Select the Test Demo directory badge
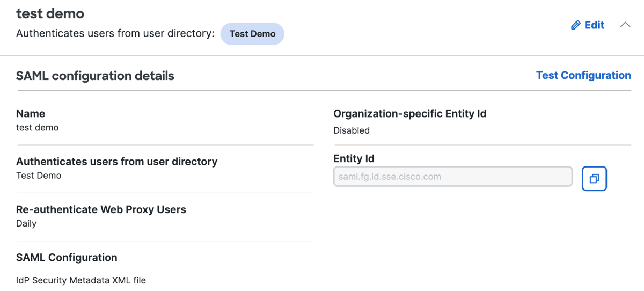This screenshot has height=291, width=644. pos(252,34)
